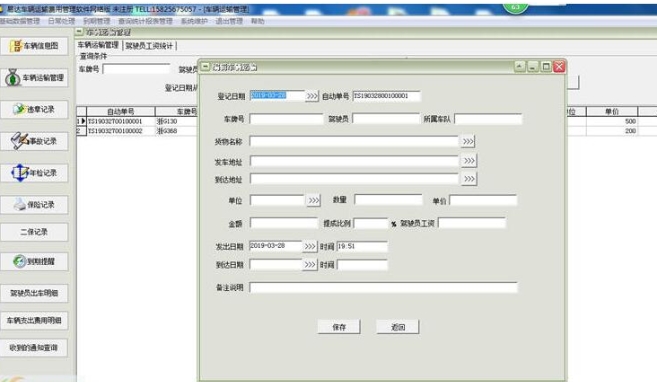This screenshot has width=657, height=382.
Task: Focus the 单价 input field in dialog
Action: (x=483, y=200)
